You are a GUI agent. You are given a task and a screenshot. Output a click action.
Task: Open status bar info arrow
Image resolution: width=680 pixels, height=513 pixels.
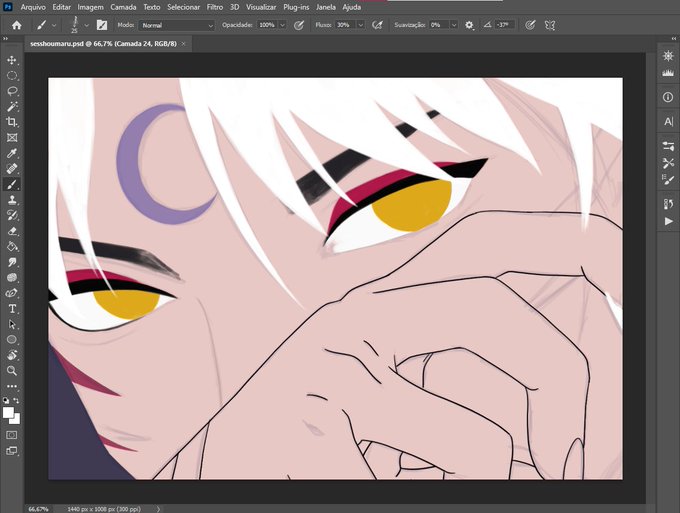click(x=158, y=509)
